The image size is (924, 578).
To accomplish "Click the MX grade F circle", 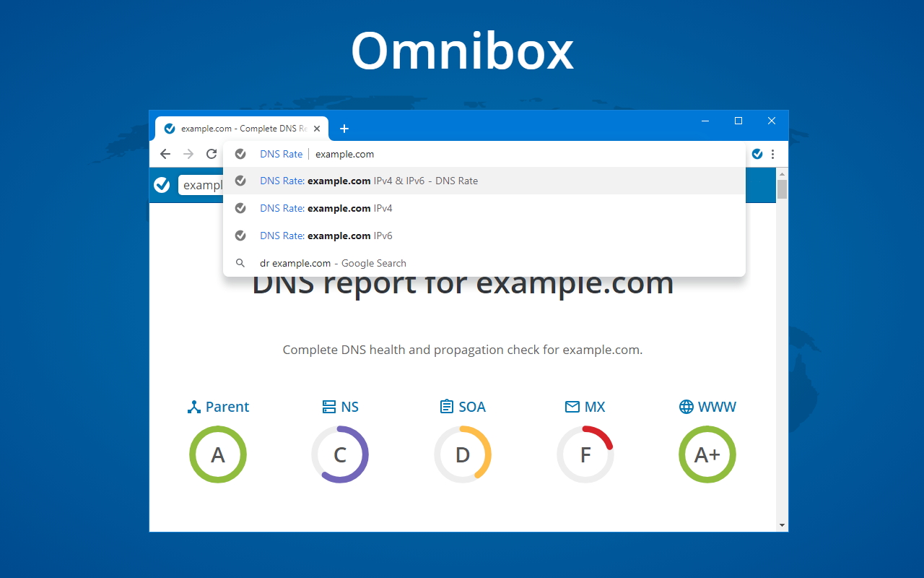I will [585, 454].
